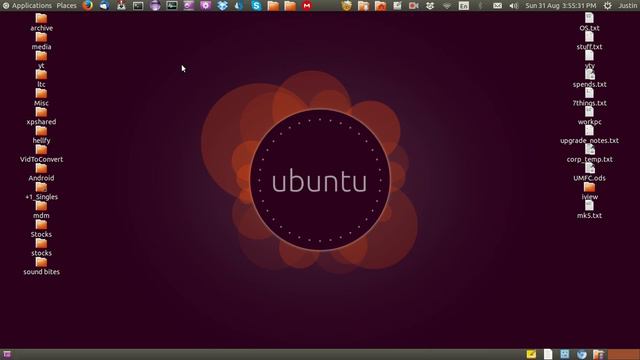Select the mk5.txt file

(589, 210)
